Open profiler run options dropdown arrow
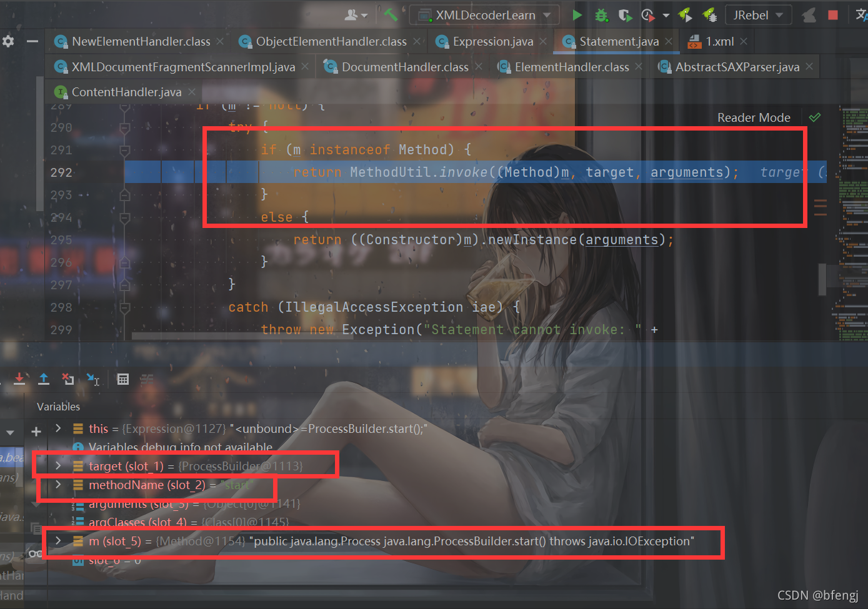Screen dimensions: 868x609 click(666, 16)
